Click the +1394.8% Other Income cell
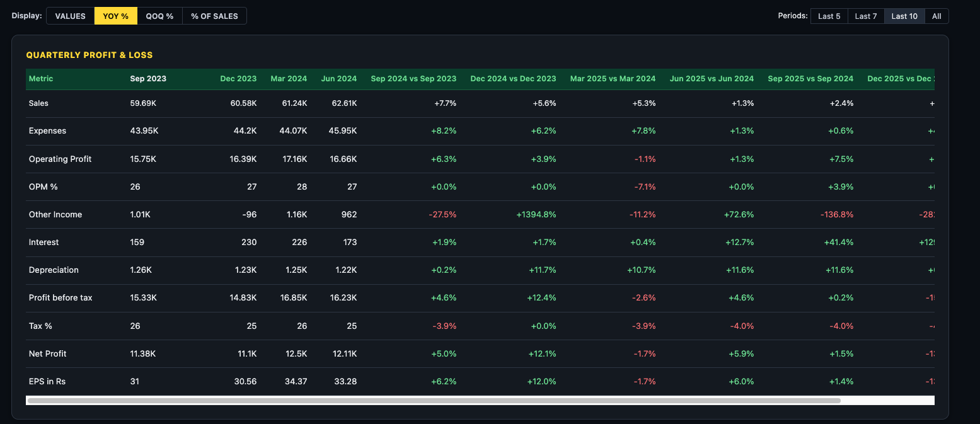Screen dimensions: 980x424 coord(536,215)
